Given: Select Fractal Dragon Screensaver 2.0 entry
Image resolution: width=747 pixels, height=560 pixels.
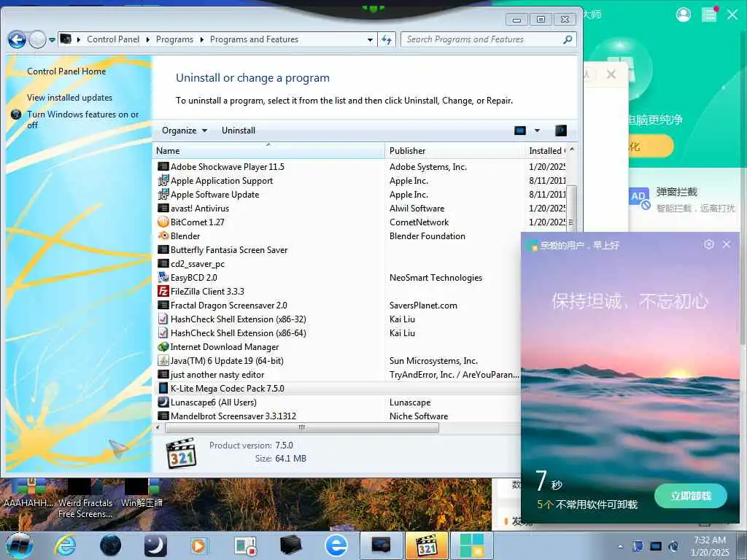Looking at the screenshot, I should (x=228, y=306).
